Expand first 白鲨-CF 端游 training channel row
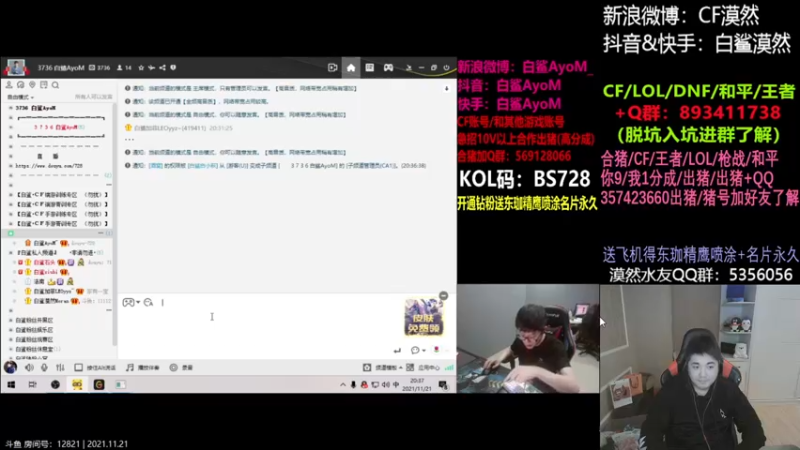 (10, 194)
